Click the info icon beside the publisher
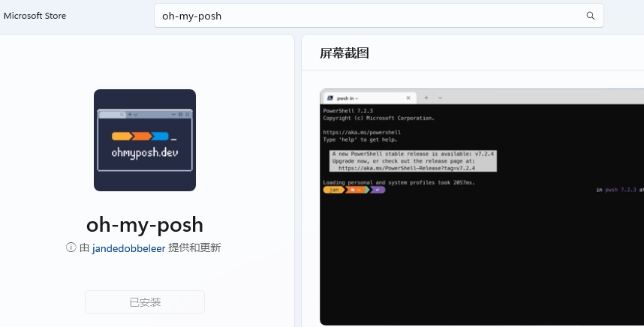 coord(71,247)
